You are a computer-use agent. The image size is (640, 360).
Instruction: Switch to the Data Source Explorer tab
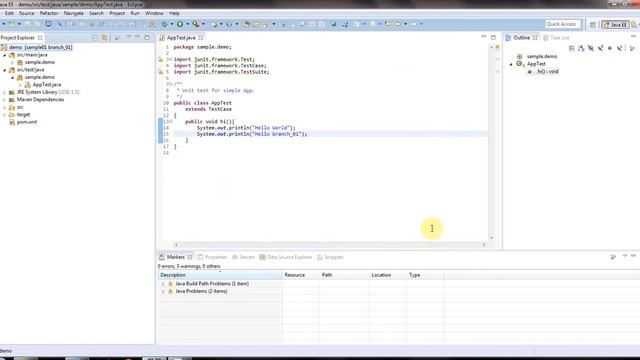click(x=286, y=257)
